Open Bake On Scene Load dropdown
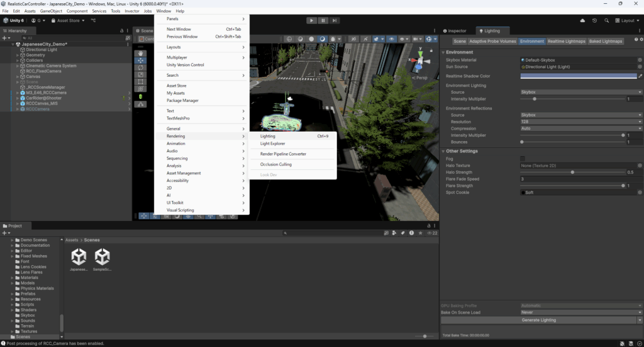 581,312
